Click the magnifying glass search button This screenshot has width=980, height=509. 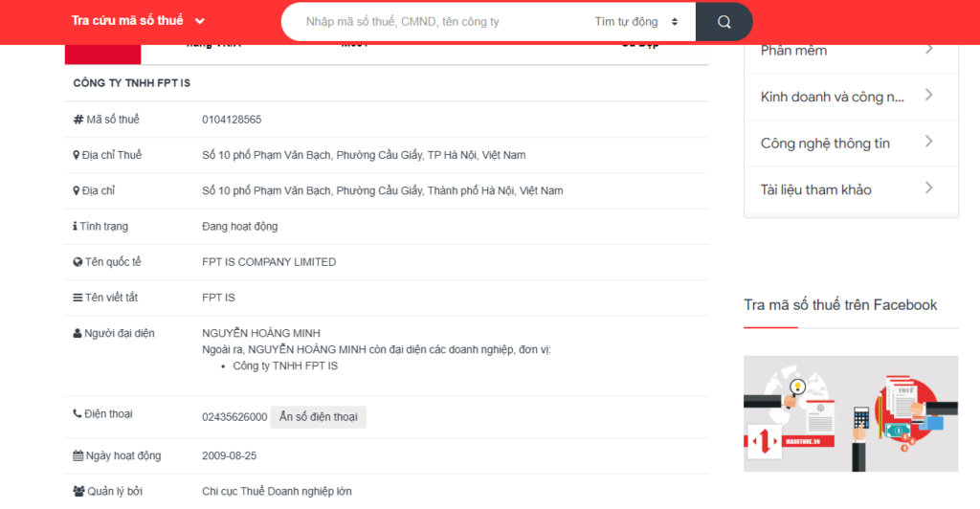pyautogui.click(x=724, y=22)
